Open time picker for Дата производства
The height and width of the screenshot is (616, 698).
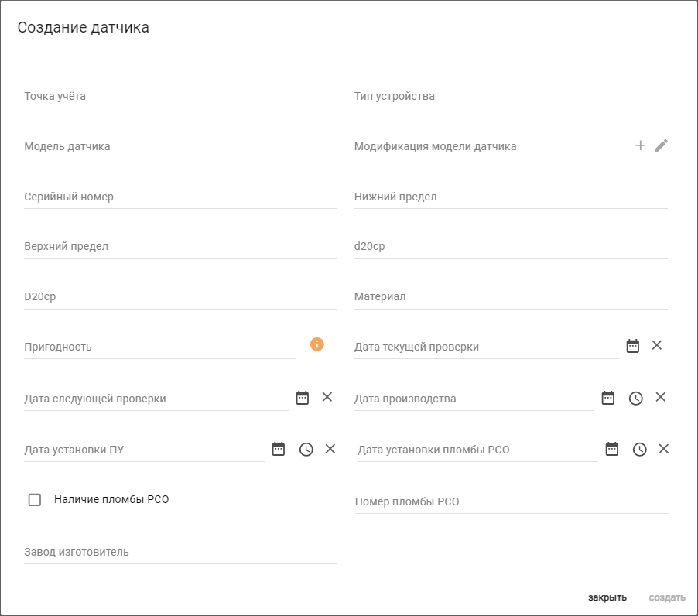[635, 398]
